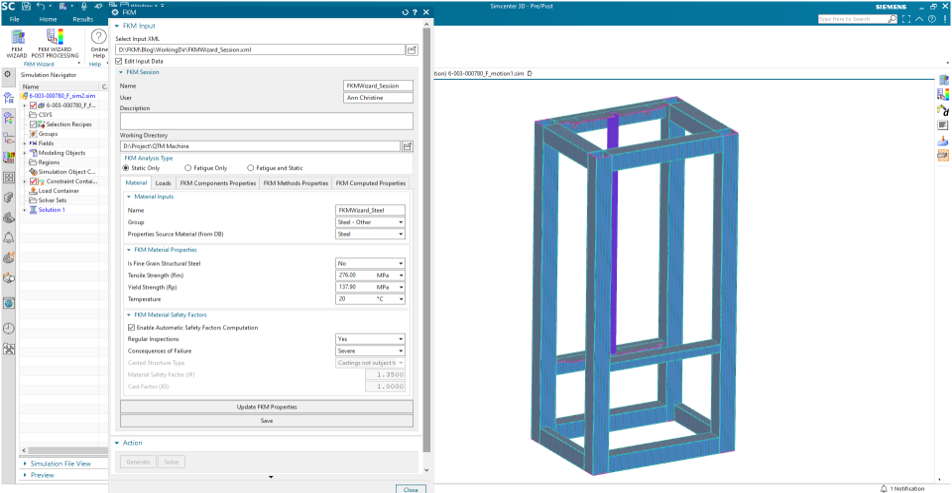Disable Automatic Safety Factors Computation checkbox
952x493 pixels.
[x=132, y=327]
